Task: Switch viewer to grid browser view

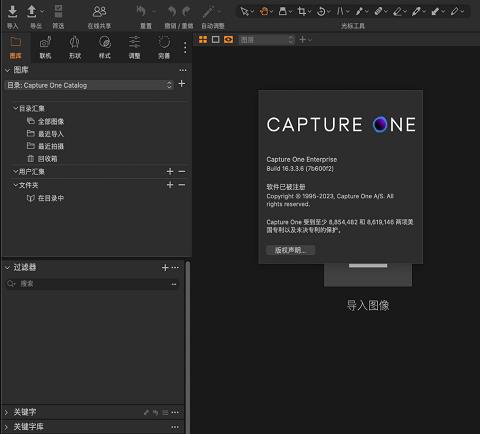Action: tap(203, 40)
